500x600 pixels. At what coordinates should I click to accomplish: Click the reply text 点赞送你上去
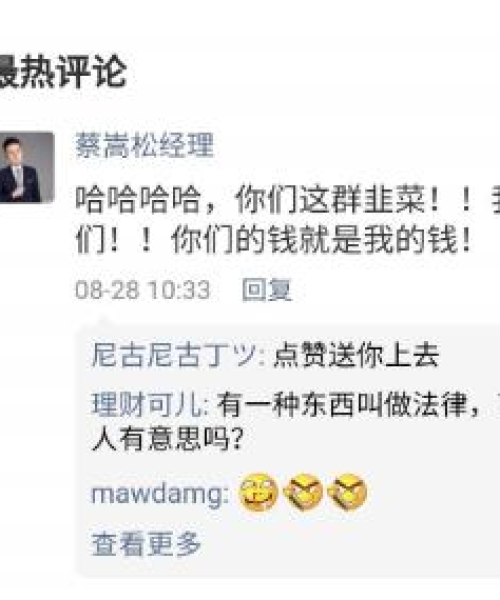(356, 355)
